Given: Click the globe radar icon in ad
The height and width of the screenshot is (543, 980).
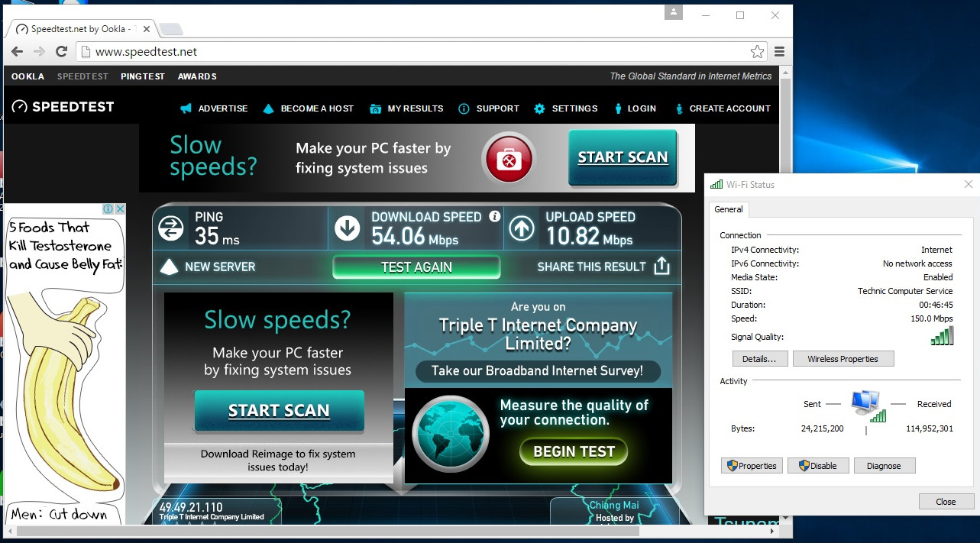Looking at the screenshot, I should point(451,435).
